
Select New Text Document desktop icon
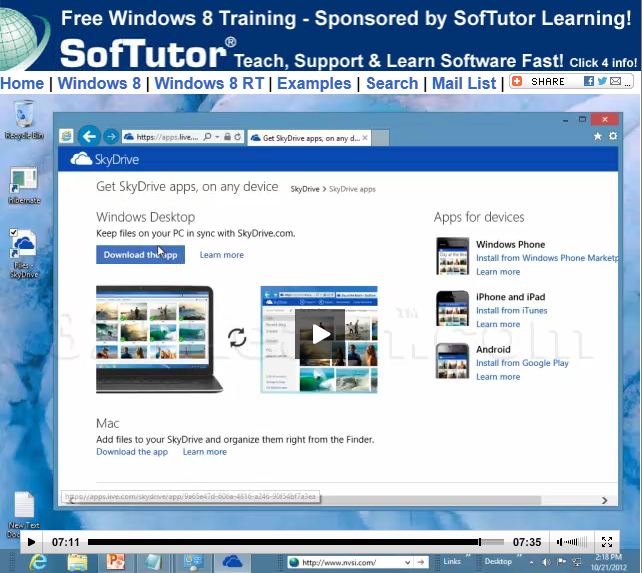(24, 515)
